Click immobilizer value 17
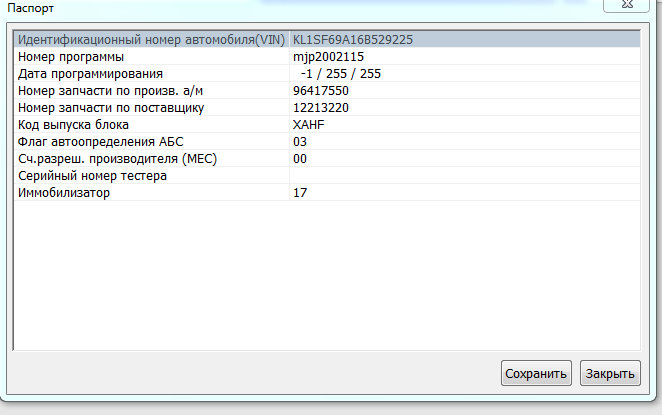Viewport: 662px width, 415px height. click(300, 193)
